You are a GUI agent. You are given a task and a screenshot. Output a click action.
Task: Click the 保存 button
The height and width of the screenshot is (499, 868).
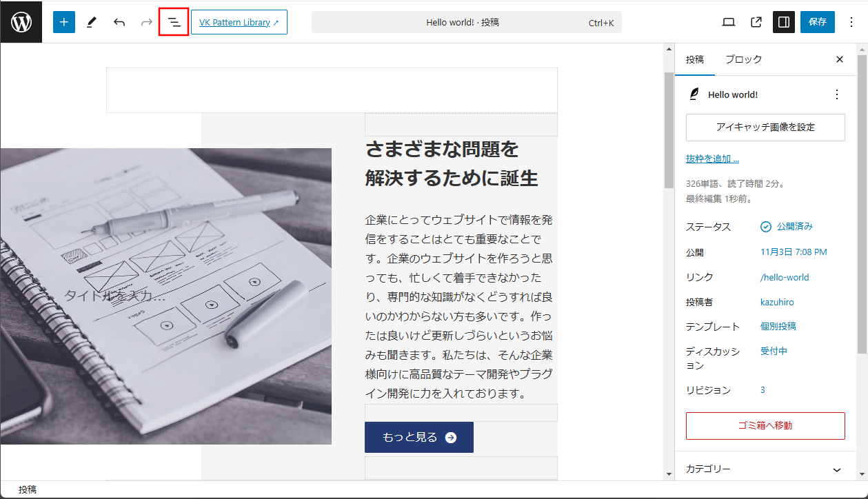tap(818, 22)
